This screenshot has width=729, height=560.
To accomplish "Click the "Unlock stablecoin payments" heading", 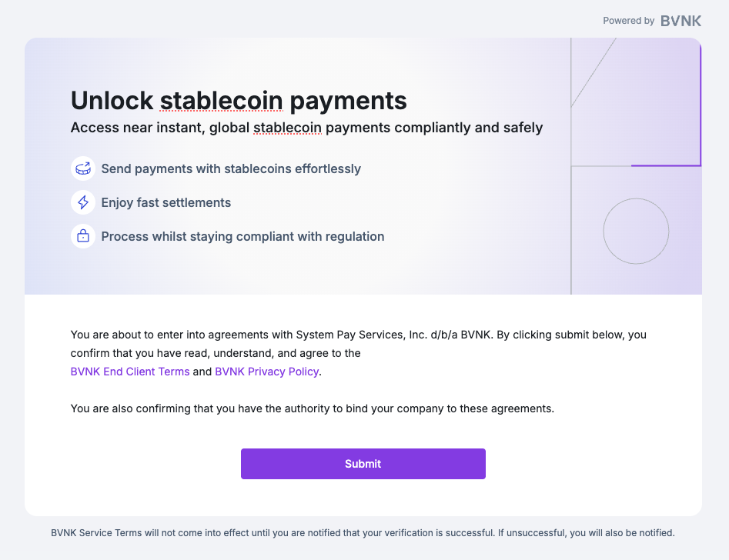I will coord(239,100).
